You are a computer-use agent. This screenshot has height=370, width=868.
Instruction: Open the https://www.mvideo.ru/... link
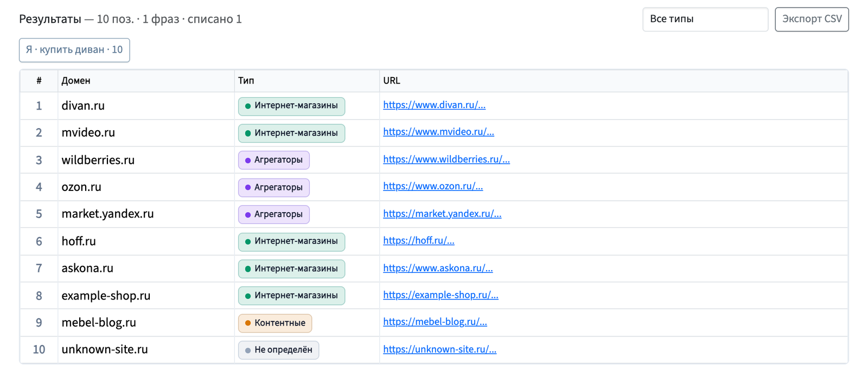(x=438, y=132)
